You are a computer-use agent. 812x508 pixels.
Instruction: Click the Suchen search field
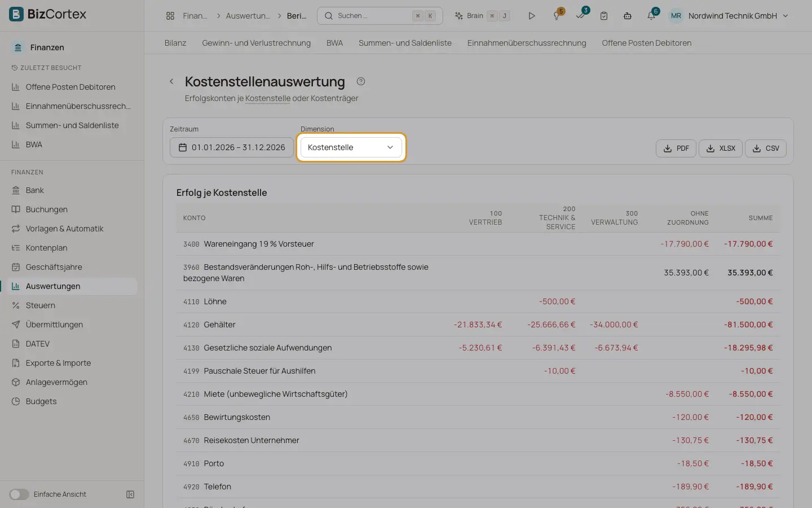[x=380, y=16]
